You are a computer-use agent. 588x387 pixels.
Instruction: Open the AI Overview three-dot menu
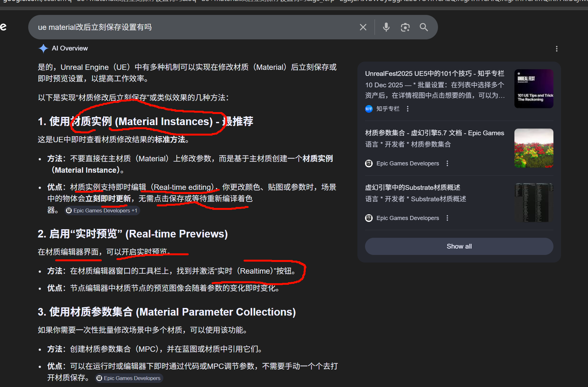[557, 49]
